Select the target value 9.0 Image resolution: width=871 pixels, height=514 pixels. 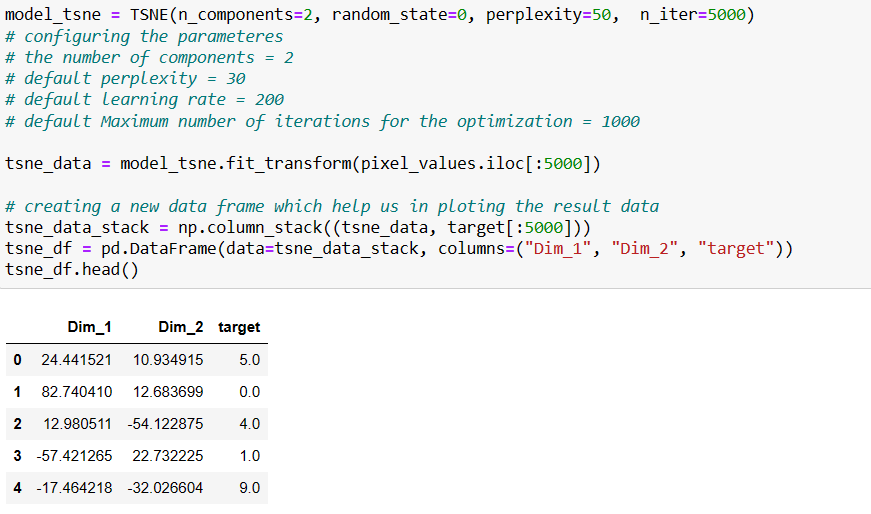pyautogui.click(x=249, y=487)
